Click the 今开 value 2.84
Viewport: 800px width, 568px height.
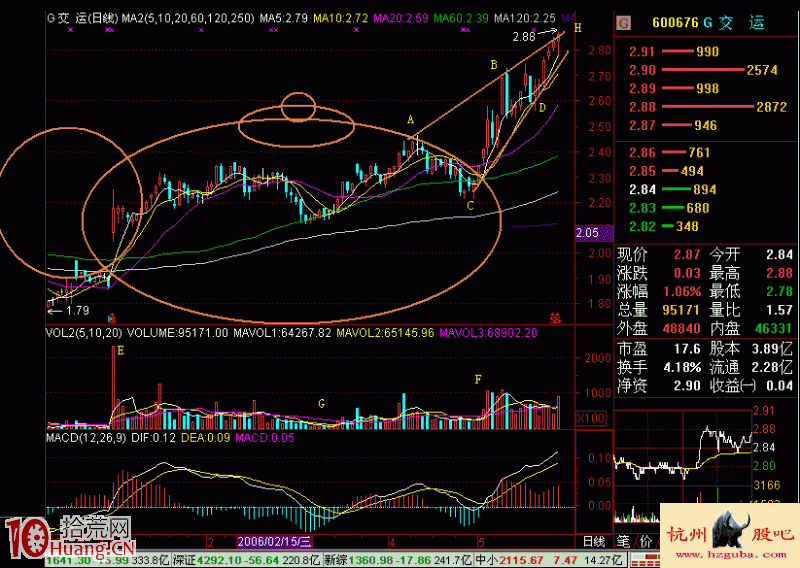[779, 255]
